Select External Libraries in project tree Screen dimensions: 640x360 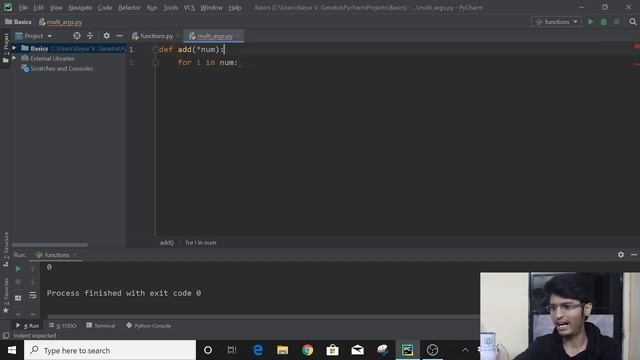(52, 58)
